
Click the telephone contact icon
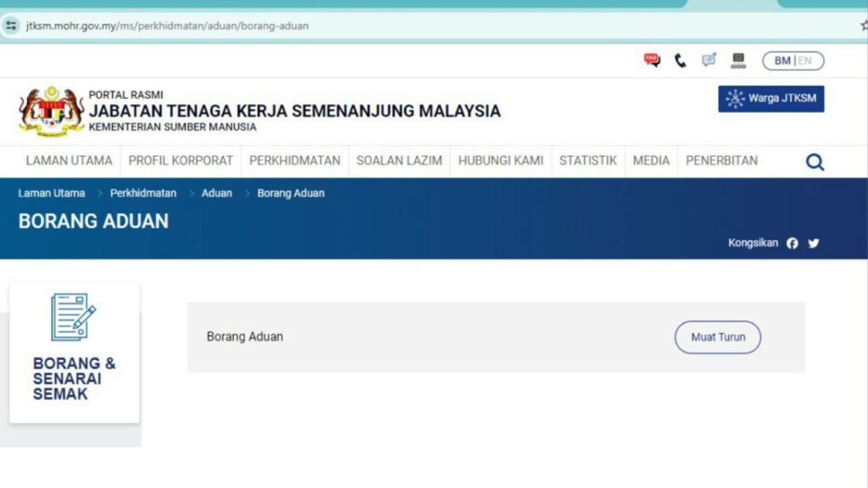tap(680, 61)
